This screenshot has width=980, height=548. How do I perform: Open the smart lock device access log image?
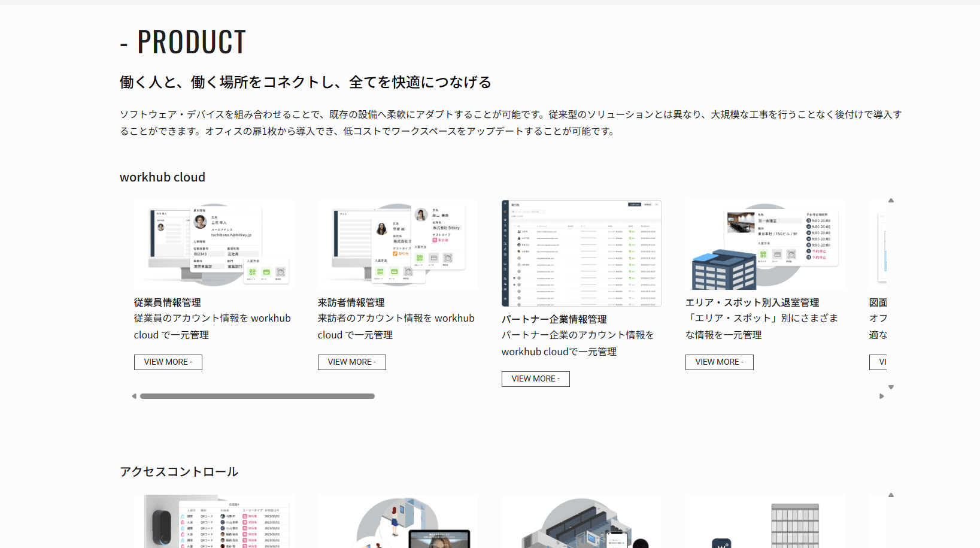pyautogui.click(x=214, y=521)
